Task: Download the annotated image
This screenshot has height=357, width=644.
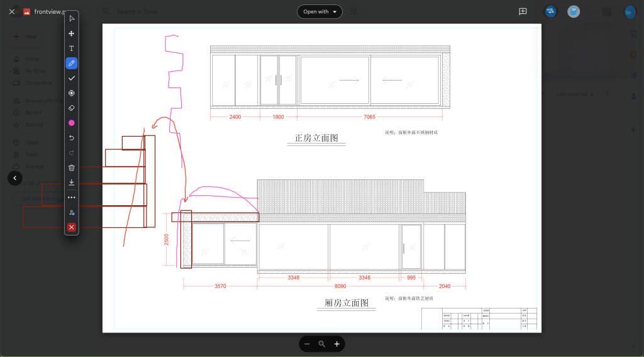Action: [72, 183]
